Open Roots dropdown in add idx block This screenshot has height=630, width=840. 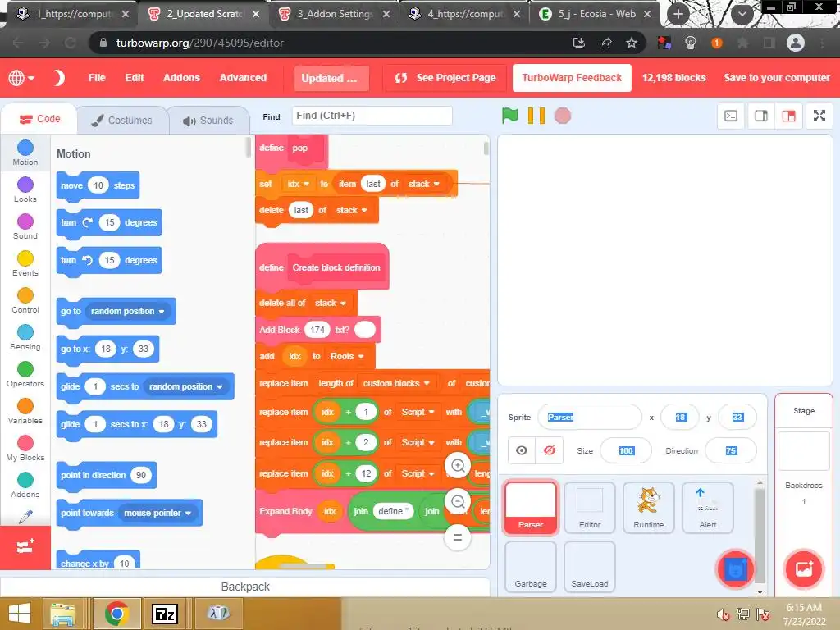pyautogui.click(x=347, y=356)
